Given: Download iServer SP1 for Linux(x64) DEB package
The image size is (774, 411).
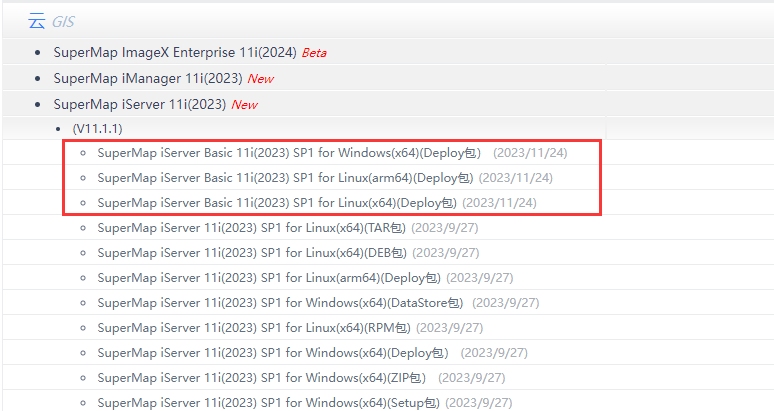Looking at the screenshot, I should [252, 253].
